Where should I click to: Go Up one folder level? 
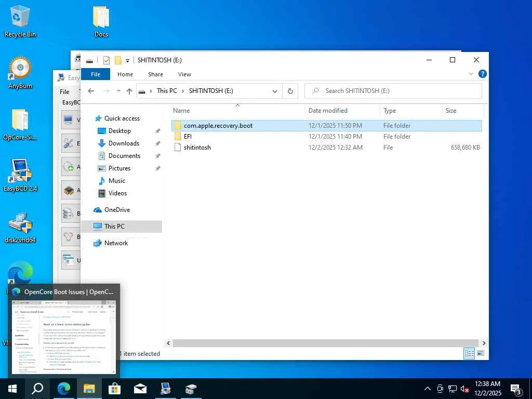tap(129, 91)
